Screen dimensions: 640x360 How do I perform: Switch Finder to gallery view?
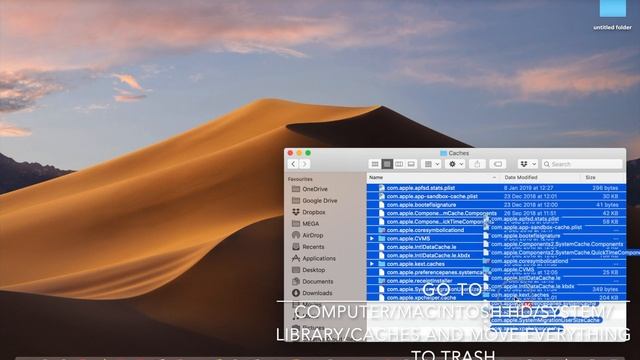(x=411, y=164)
